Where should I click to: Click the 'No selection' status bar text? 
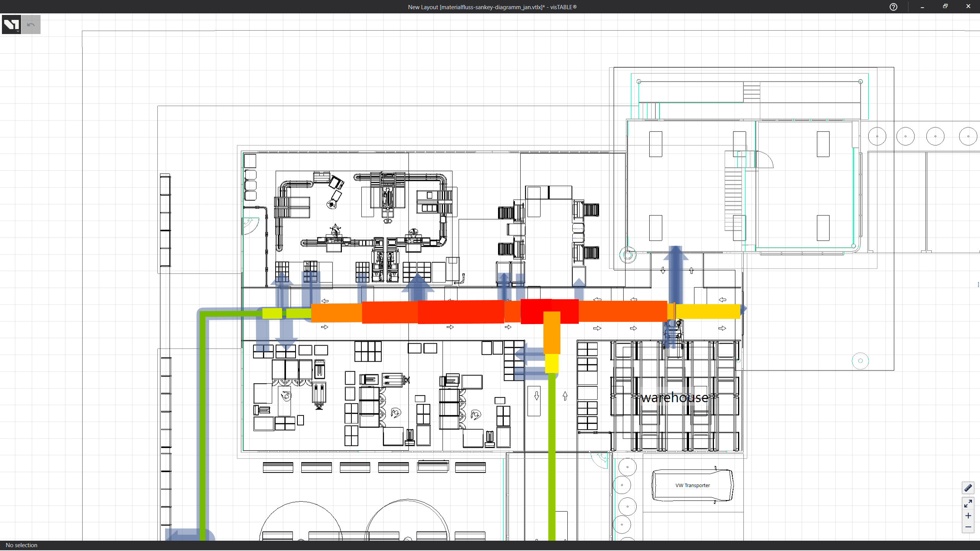click(21, 545)
